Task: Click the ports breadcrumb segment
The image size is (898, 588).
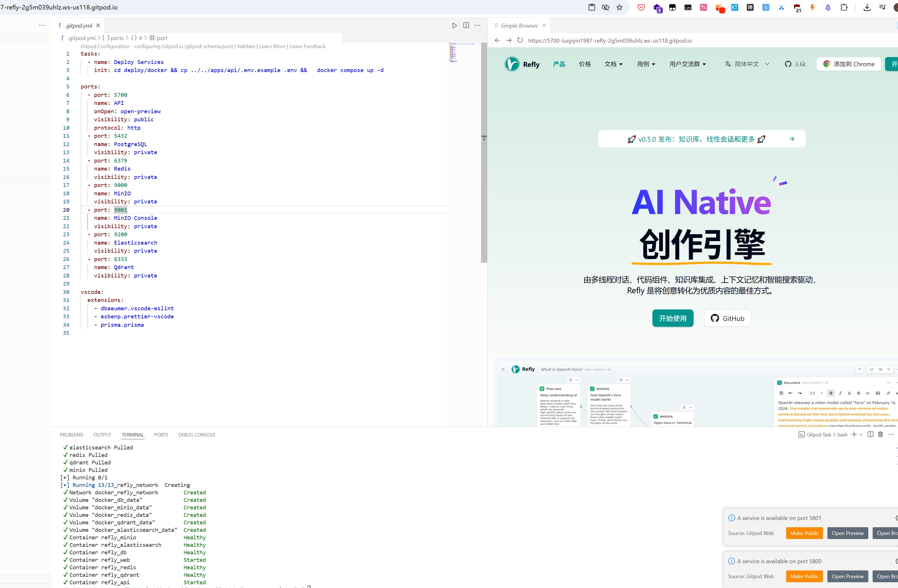Action: 113,38
